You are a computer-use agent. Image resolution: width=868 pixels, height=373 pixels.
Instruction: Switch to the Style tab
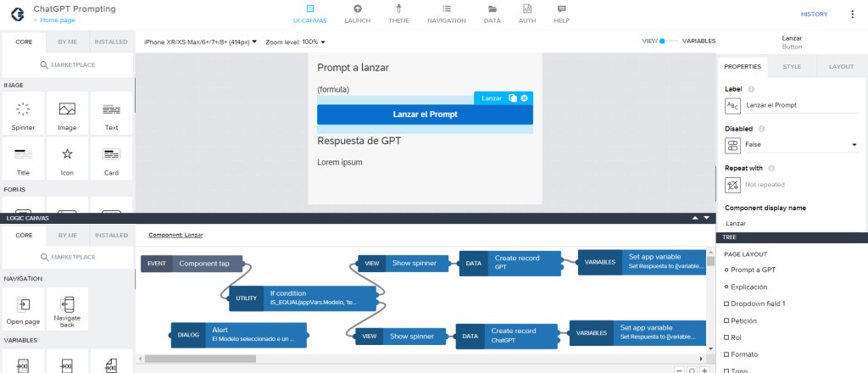tap(792, 66)
